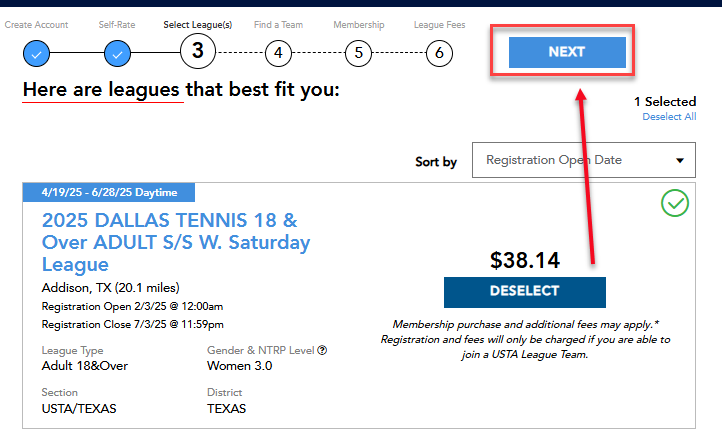Click the NTRP Level help question-mark icon
Viewport: 722px width, 429px height.
(x=322, y=350)
